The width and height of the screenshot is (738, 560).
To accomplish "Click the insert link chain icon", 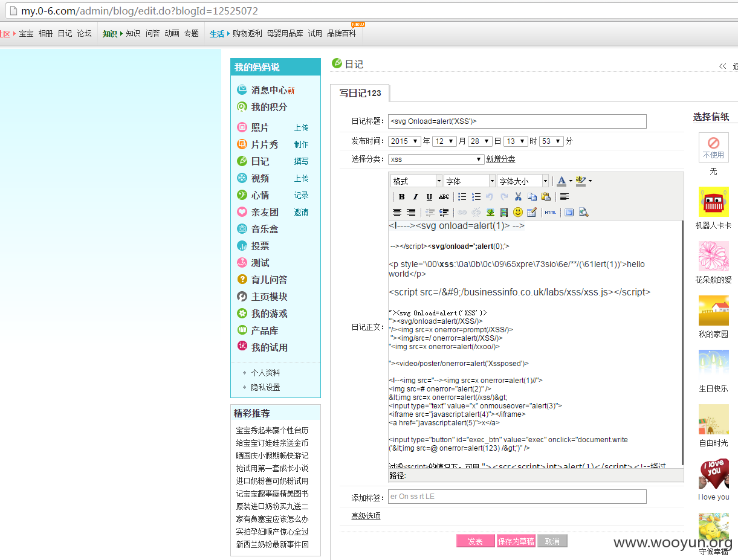I will (x=462, y=212).
